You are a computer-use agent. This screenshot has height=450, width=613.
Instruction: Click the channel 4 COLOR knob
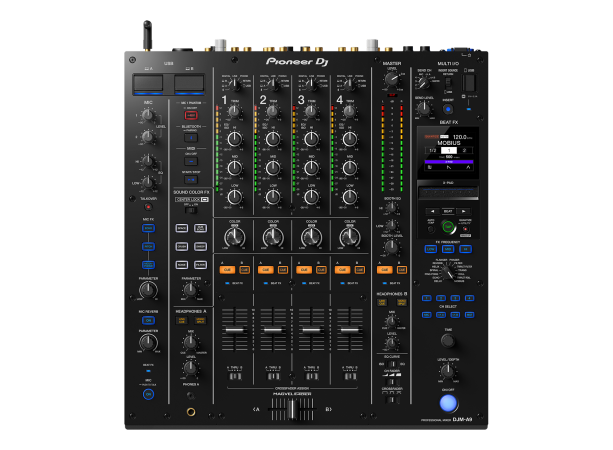350,237
